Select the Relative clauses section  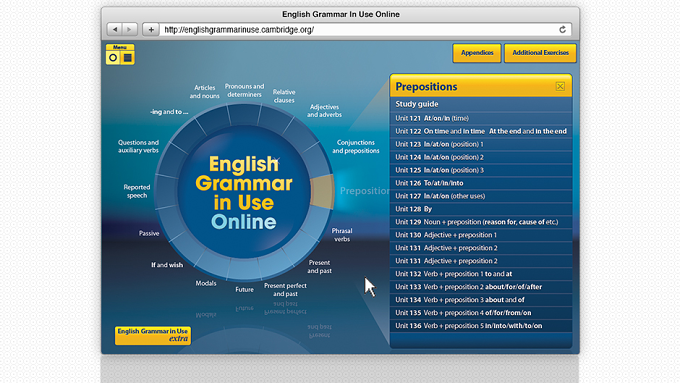pos(284,96)
